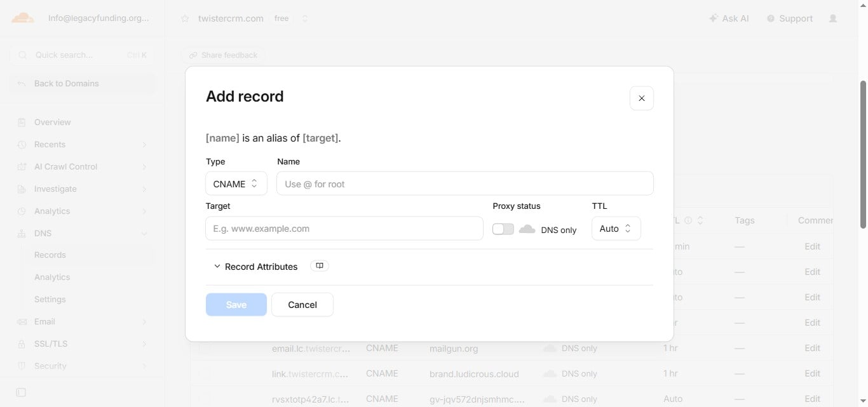This screenshot has height=407, width=868.
Task: Click the Save button
Action: [236, 305]
